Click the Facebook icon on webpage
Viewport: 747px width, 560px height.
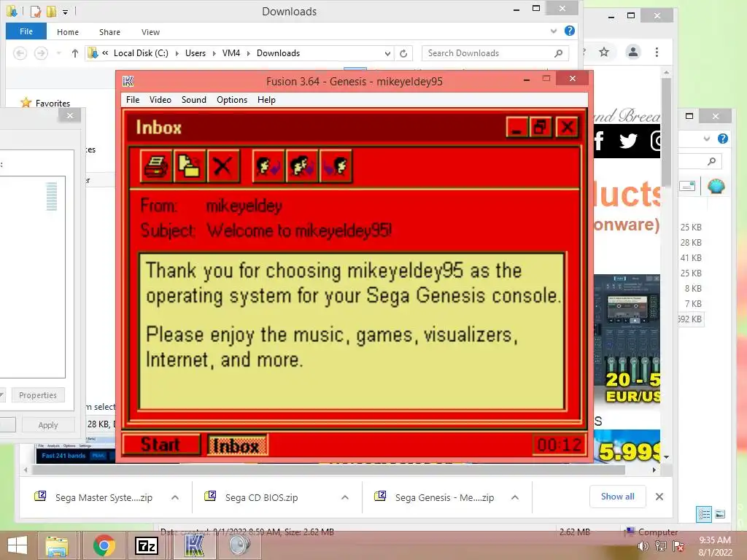click(x=600, y=141)
